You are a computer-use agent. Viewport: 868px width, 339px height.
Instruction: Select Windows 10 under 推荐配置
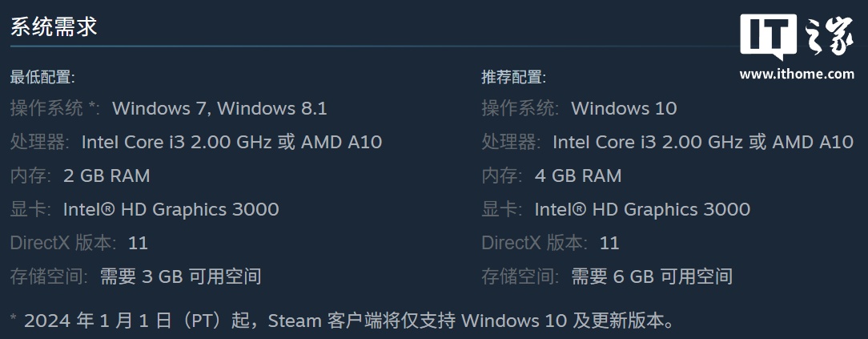[624, 108]
